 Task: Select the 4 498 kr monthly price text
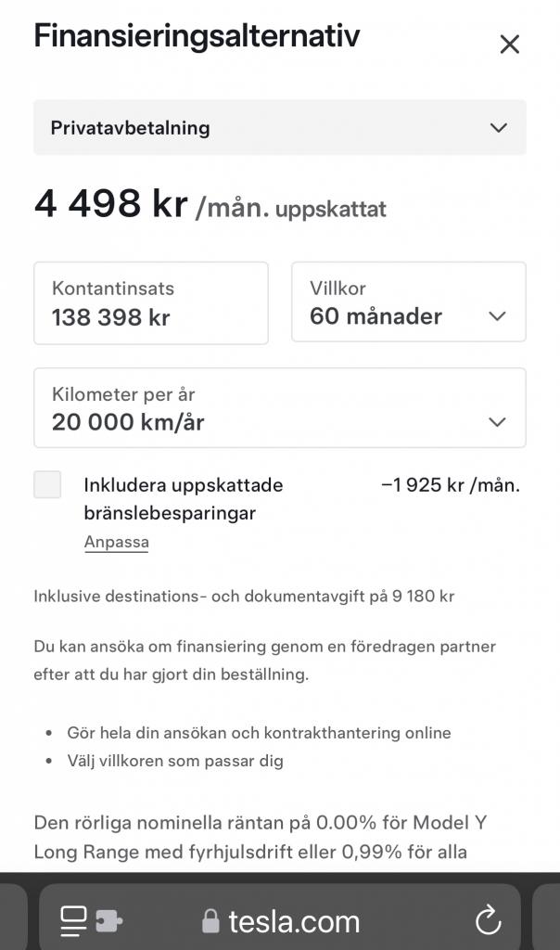pos(110,203)
